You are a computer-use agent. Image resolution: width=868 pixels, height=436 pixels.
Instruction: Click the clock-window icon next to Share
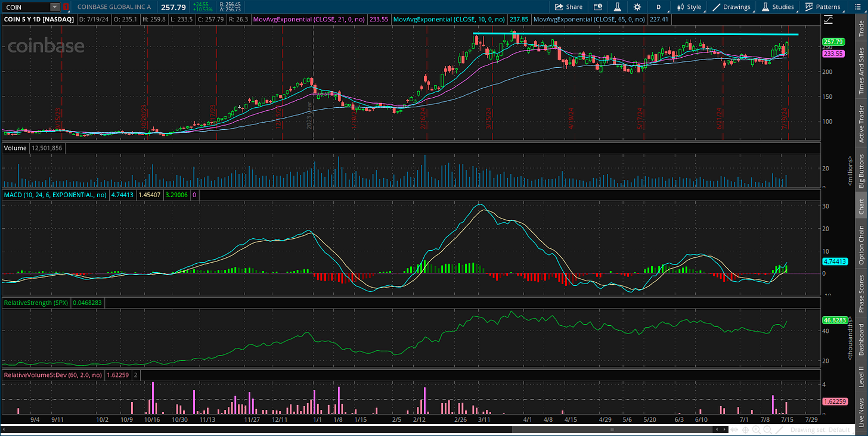599,7
